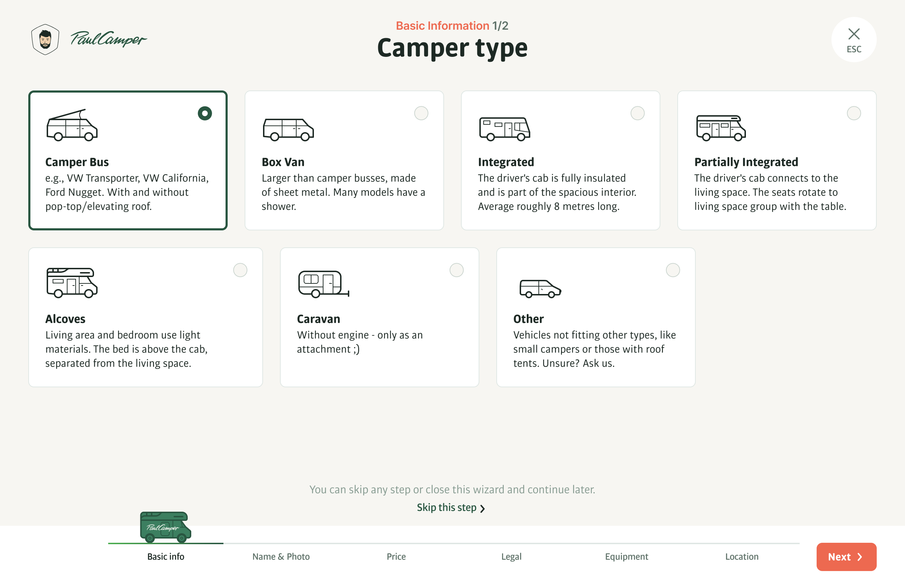905x588 pixels.
Task: Click the Box Van vehicle icon
Action: click(x=288, y=129)
